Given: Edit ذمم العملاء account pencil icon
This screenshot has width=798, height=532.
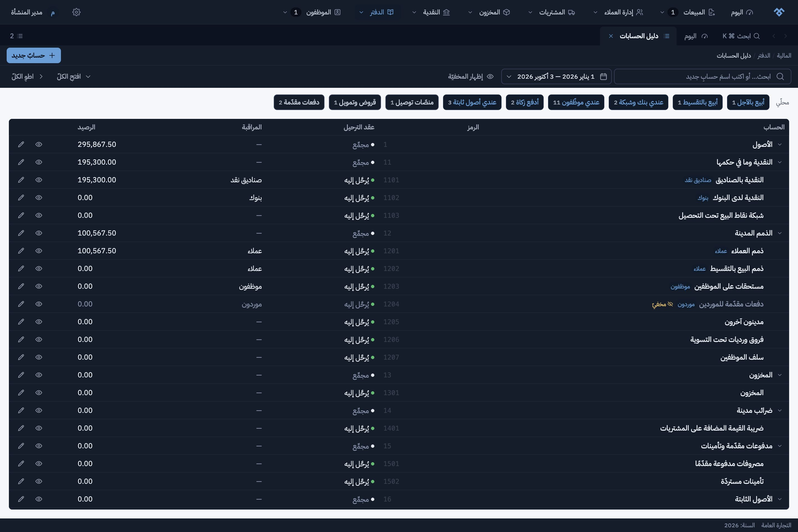Looking at the screenshot, I should (x=21, y=251).
